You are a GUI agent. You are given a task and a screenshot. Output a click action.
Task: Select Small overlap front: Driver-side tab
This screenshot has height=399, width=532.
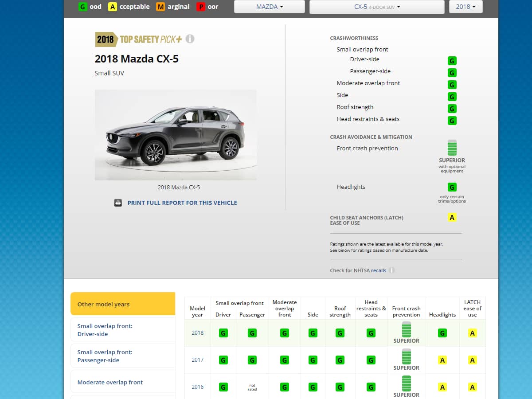(x=123, y=330)
